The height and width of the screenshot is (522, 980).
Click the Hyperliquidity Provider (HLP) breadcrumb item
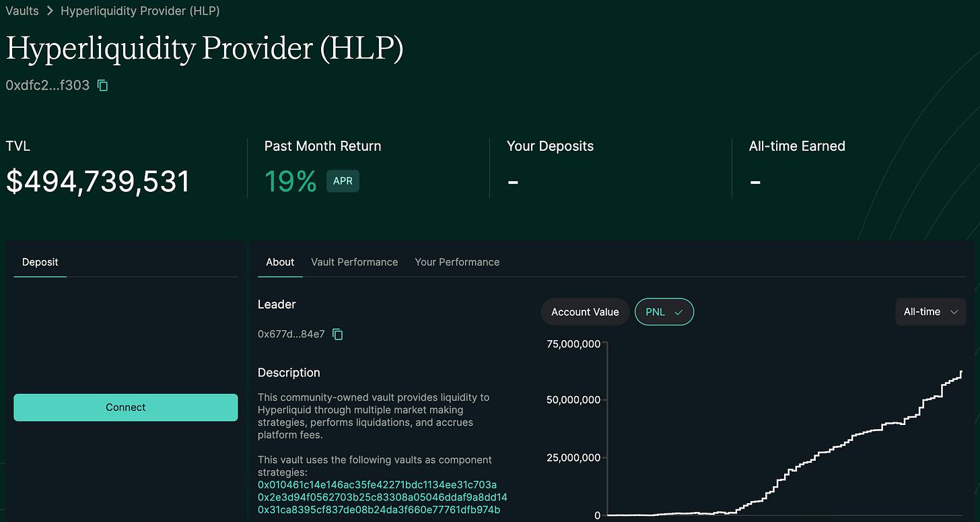140,11
